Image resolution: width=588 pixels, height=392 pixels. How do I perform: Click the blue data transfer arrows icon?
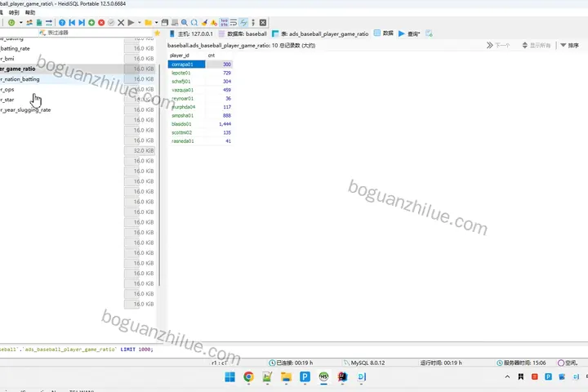click(x=49, y=23)
